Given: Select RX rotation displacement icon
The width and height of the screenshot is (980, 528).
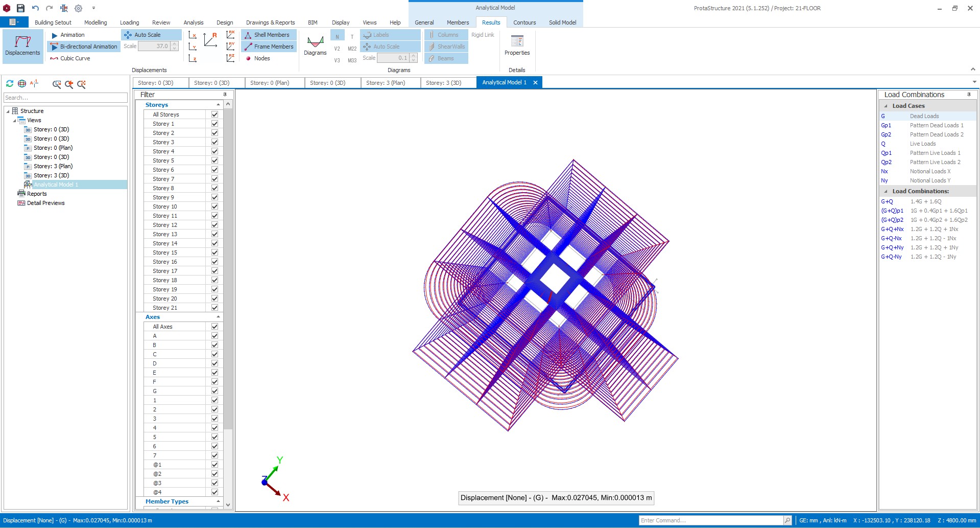Looking at the screenshot, I should (x=230, y=35).
